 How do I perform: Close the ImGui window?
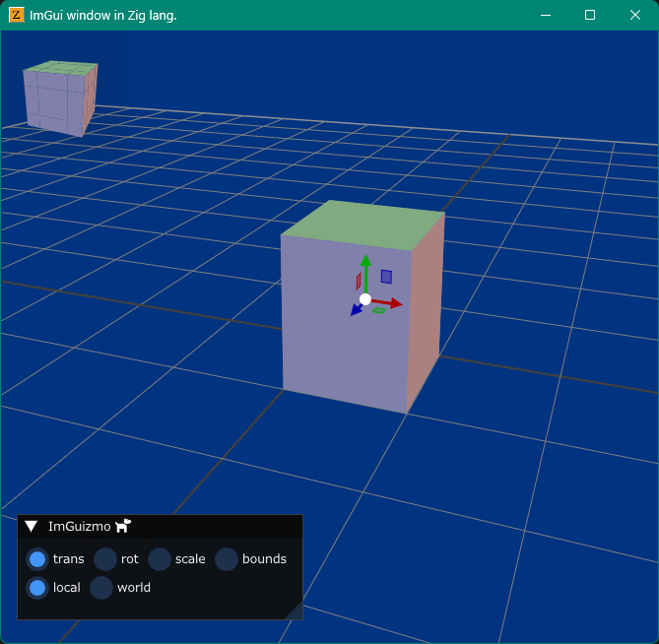click(x=635, y=15)
